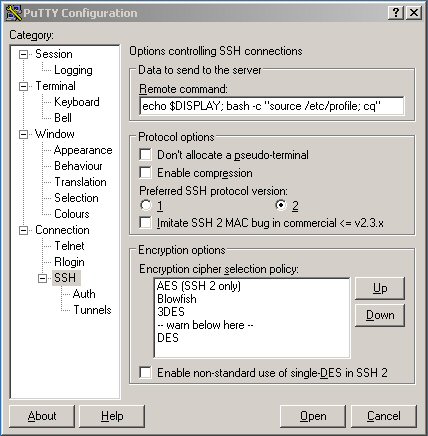Open the Colours settings category
Image resolution: width=428 pixels, height=436 pixels.
pos(72,214)
